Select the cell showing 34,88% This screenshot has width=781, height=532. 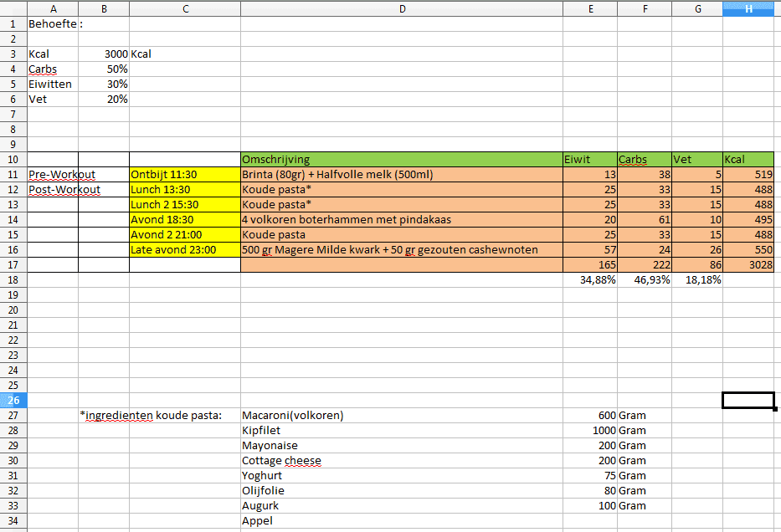(590, 280)
